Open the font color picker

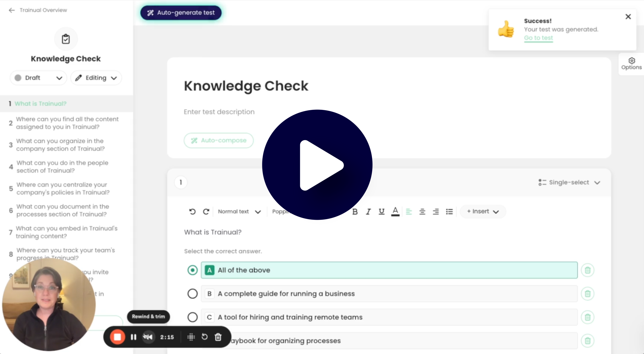[395, 212]
